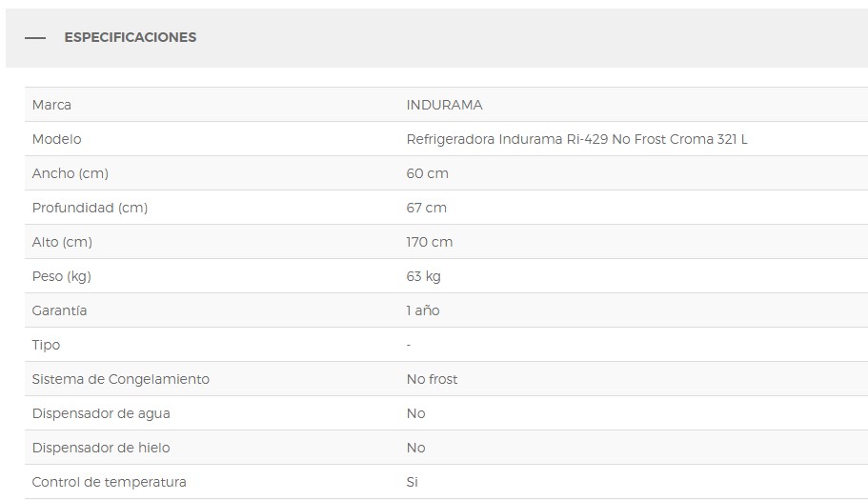Select the Garantía row label
The width and height of the screenshot is (868, 500).
[59, 310]
